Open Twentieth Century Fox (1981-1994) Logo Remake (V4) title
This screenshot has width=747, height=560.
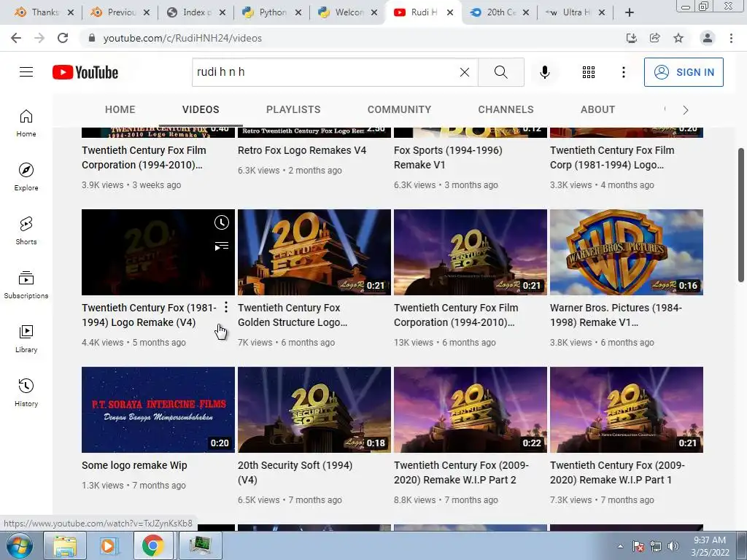click(149, 315)
